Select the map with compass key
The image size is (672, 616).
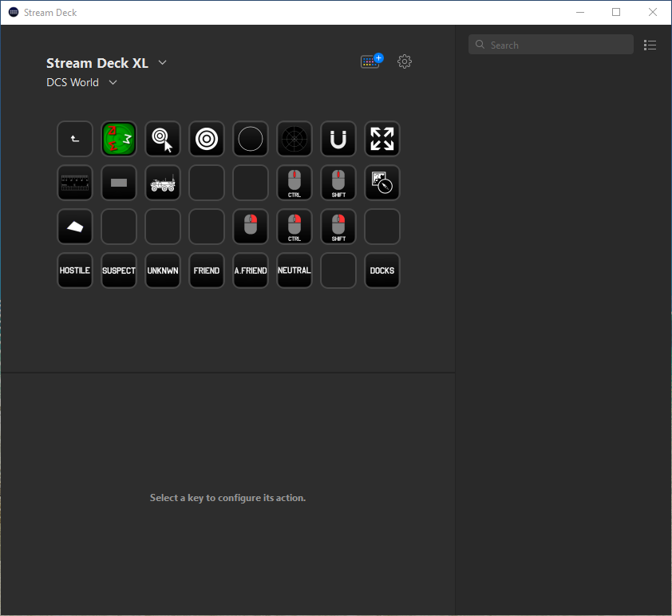click(x=382, y=183)
